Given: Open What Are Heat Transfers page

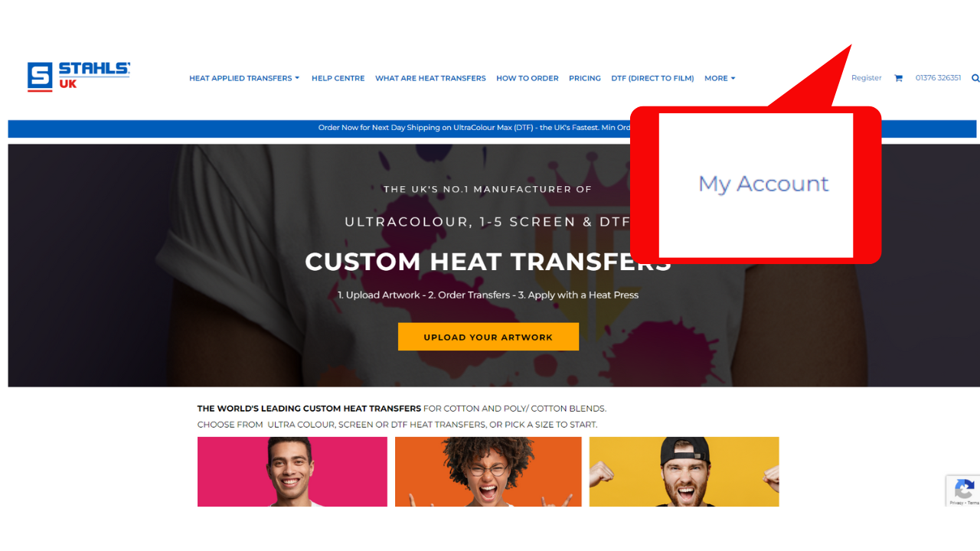Looking at the screenshot, I should pos(430,78).
